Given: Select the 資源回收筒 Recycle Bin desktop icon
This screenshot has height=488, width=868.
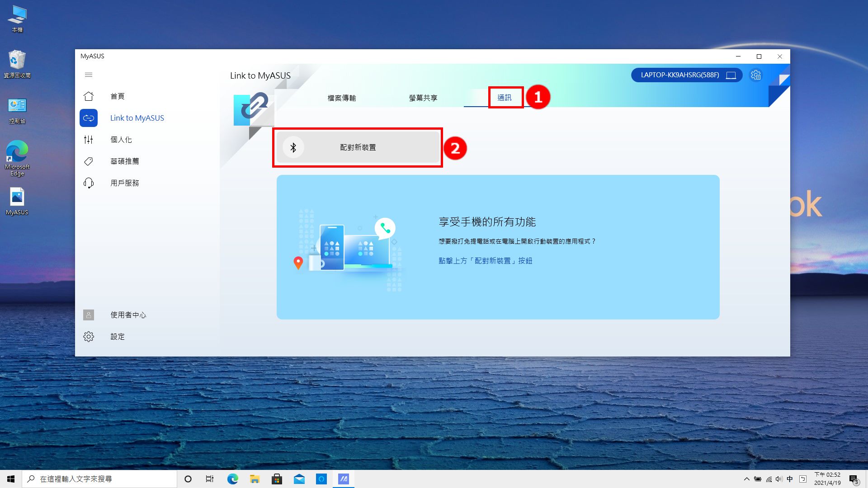Looking at the screenshot, I should [x=17, y=64].
